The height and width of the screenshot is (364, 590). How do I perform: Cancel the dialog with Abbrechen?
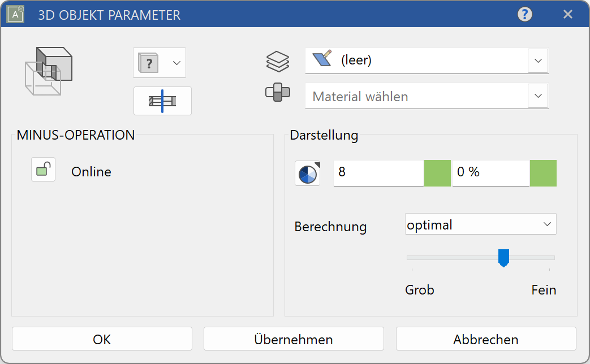[486, 339]
